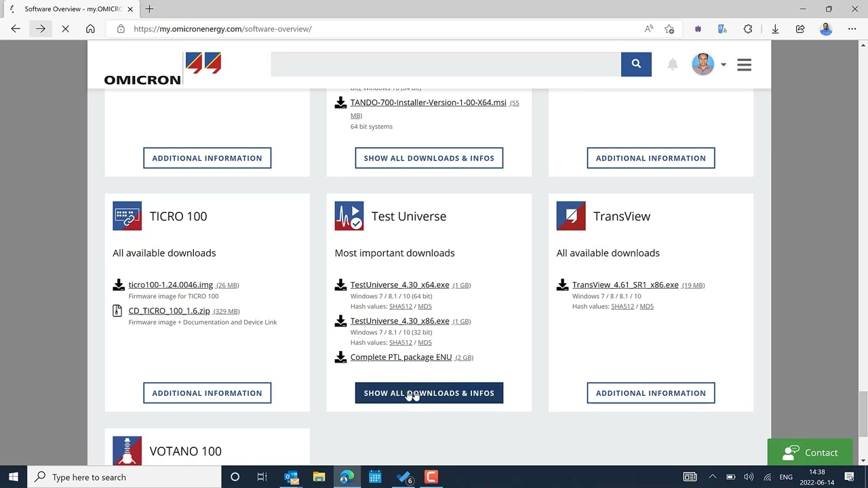Viewport: 868px width, 488px height.
Task: Click download icon beside TestUniverse_4.30_x64.exe
Action: click(340, 285)
